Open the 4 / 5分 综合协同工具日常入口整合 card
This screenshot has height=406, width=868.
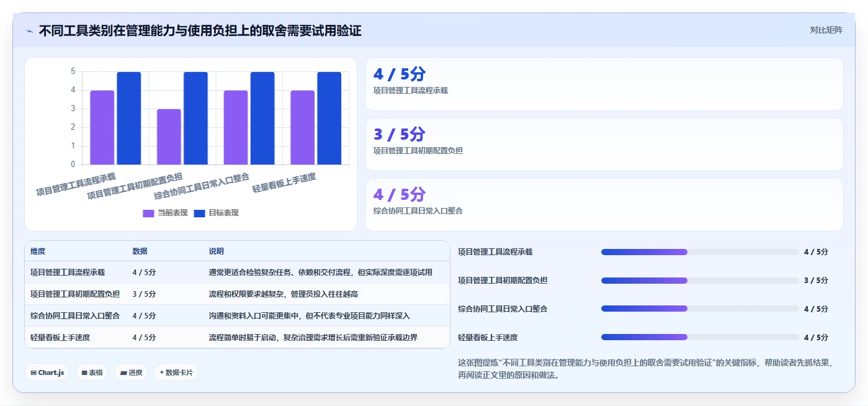coord(604,204)
